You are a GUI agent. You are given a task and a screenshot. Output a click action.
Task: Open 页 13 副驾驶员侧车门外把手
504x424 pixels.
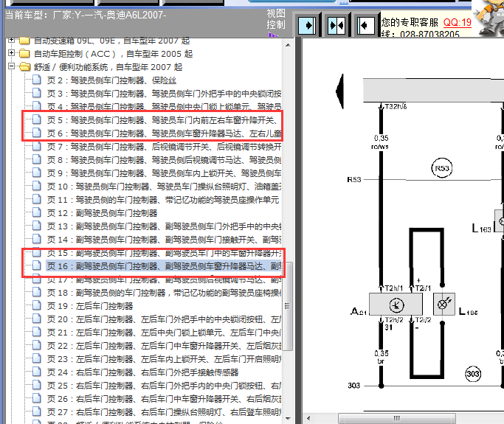(x=164, y=226)
